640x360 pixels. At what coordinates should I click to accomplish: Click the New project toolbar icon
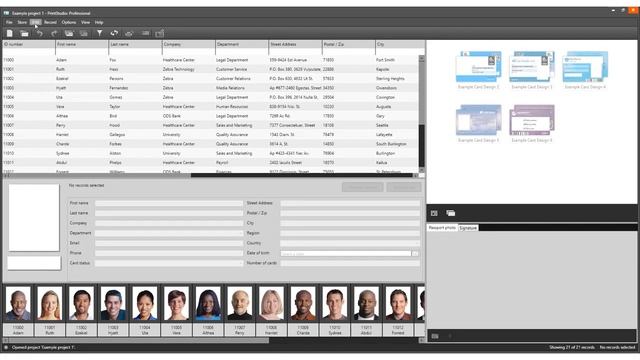tap(10, 33)
